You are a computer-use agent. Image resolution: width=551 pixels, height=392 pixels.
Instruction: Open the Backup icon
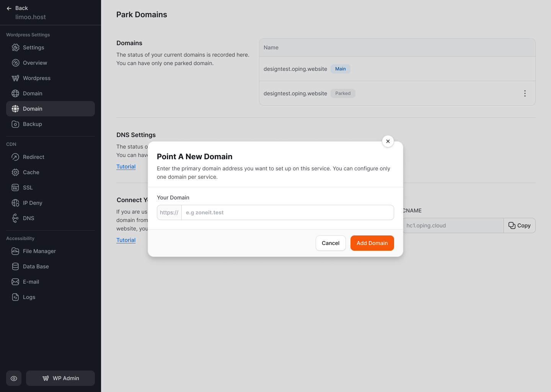[x=15, y=124]
